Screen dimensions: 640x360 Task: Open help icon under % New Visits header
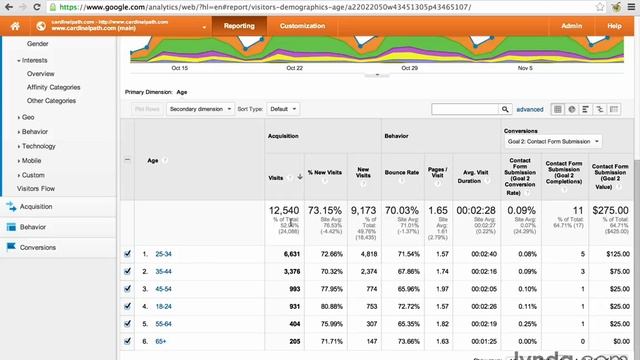coord(324,180)
